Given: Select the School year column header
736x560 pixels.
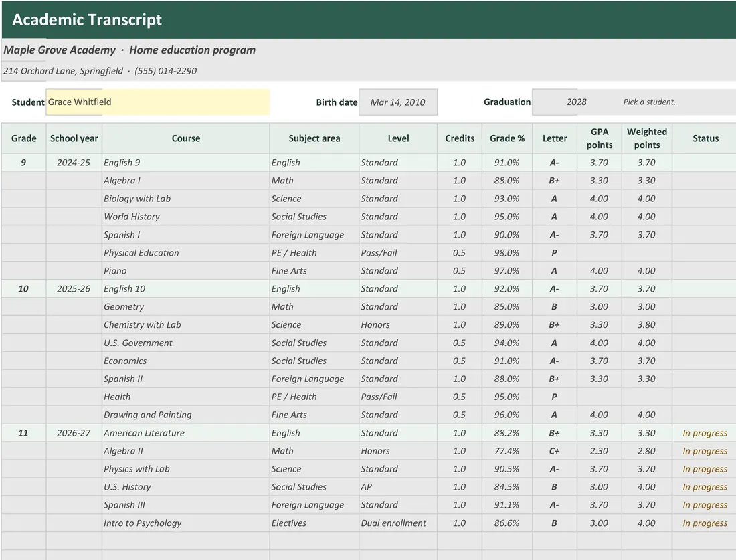Looking at the screenshot, I should (x=74, y=138).
